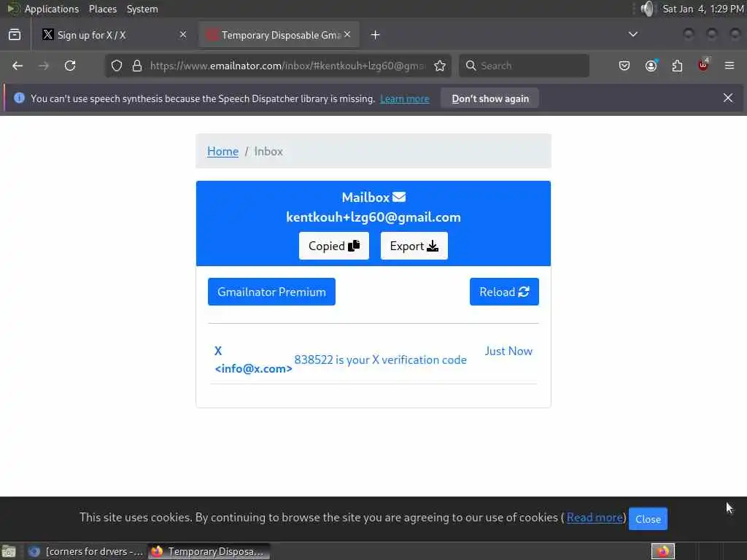Reload the inbox messages
This screenshot has height=560, width=747.
(x=504, y=292)
